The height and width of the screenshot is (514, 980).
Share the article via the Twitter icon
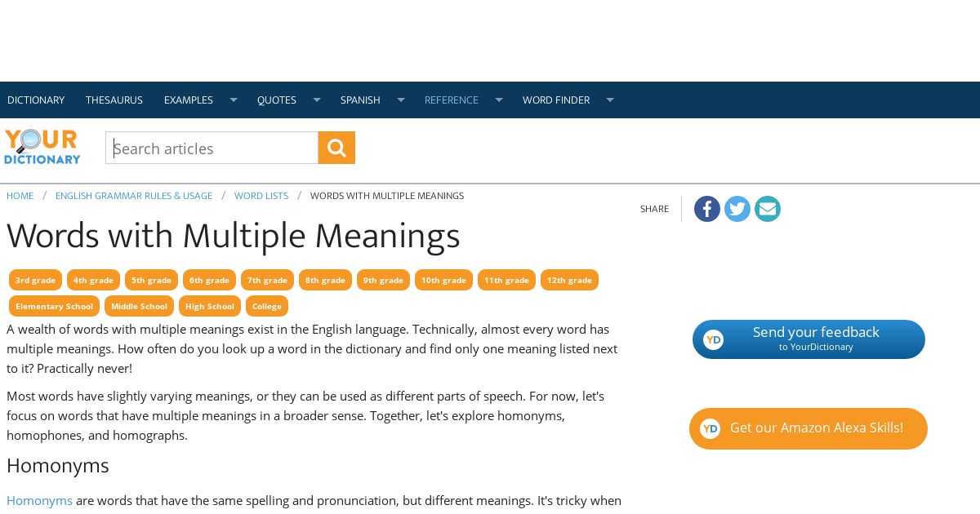[737, 209]
